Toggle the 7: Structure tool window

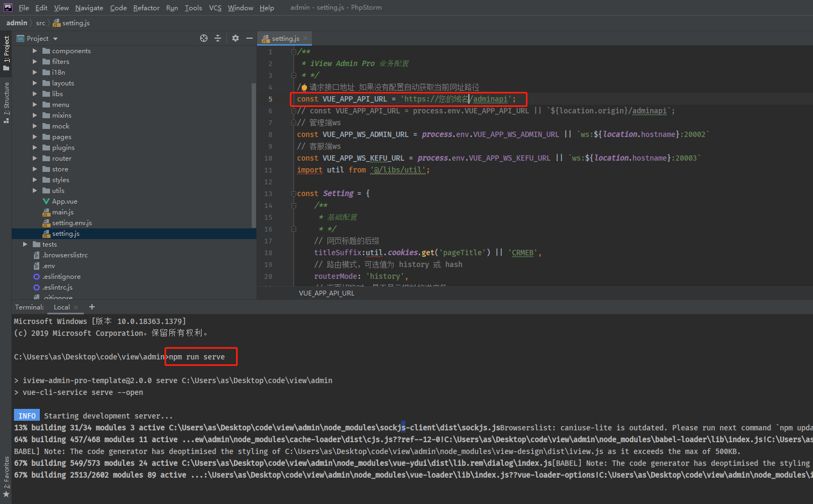[6, 103]
